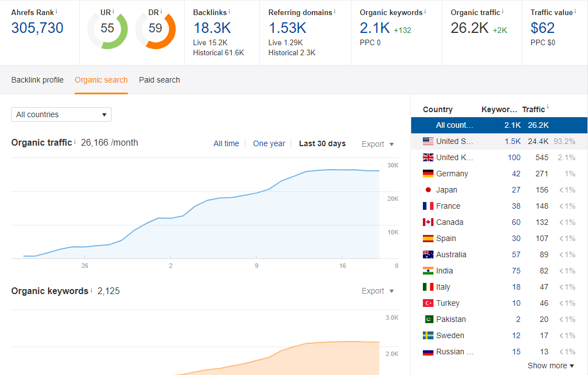Screen dimensions: 588x375
Task: Switch to the Backlink profile tab
Action: pos(37,80)
